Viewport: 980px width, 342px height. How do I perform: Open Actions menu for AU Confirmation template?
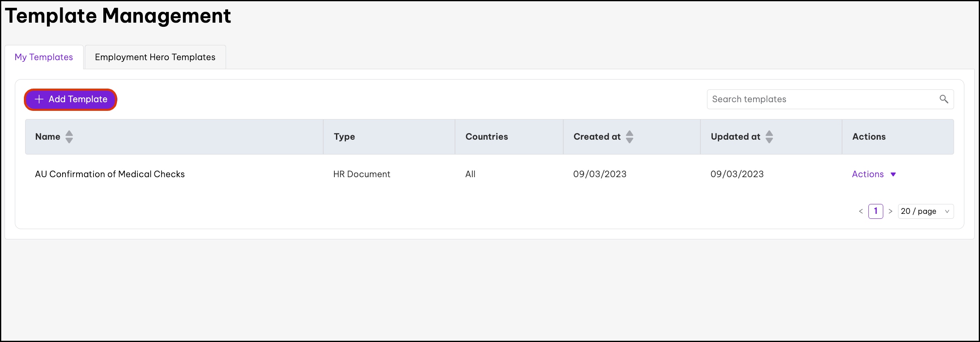tap(868, 174)
